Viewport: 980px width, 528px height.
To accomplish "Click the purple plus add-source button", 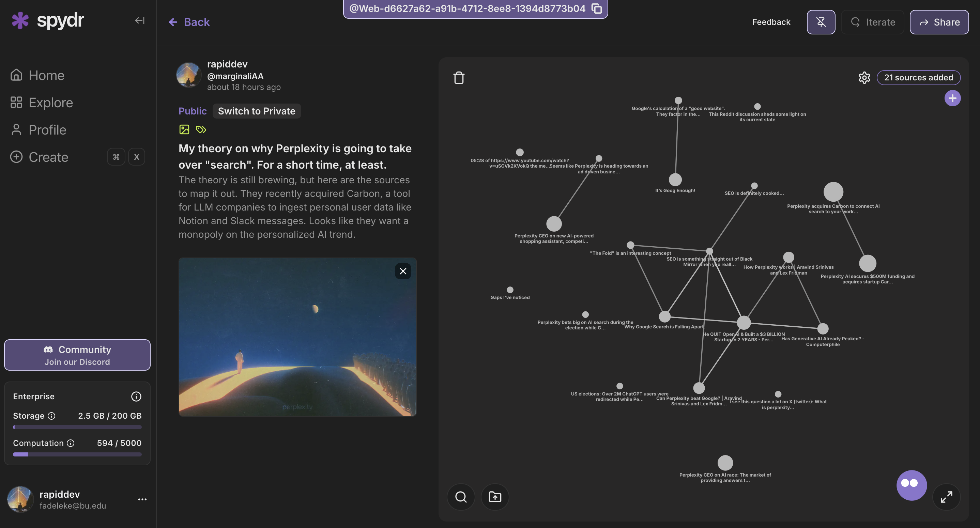I will tap(952, 98).
